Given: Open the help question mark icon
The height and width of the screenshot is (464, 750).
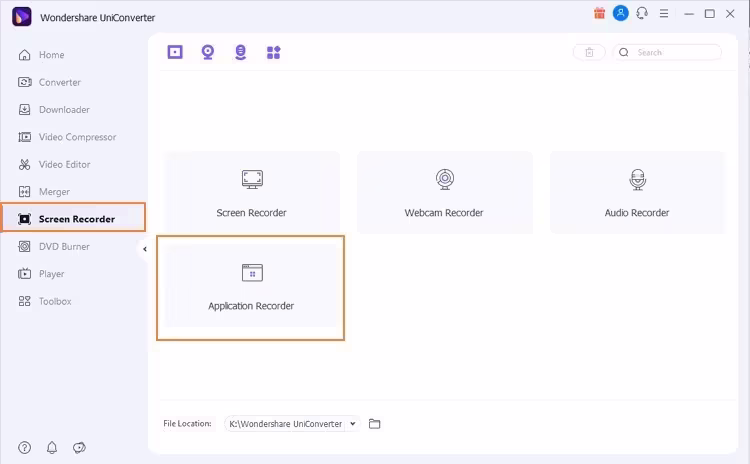Looking at the screenshot, I should click(x=24, y=447).
